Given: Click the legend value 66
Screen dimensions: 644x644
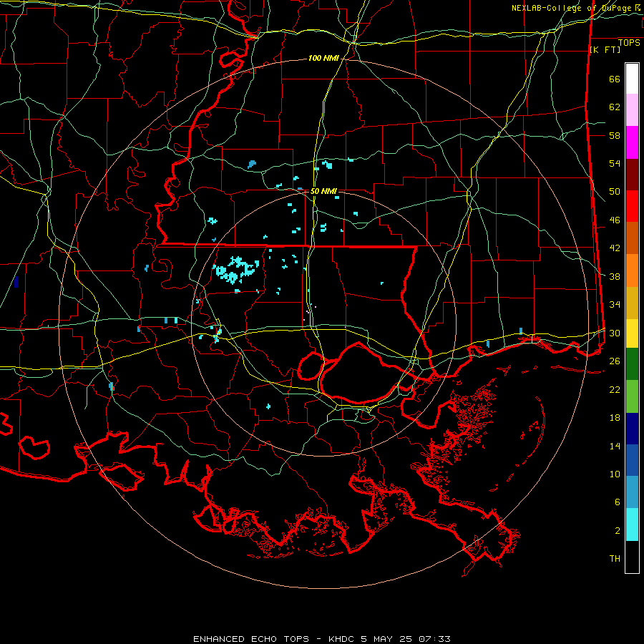Looking at the screenshot, I should 615,79.
